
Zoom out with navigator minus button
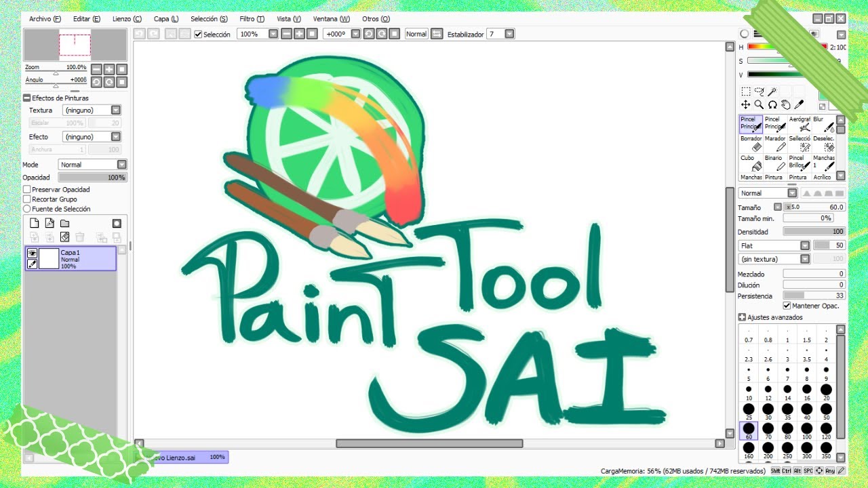tap(96, 69)
